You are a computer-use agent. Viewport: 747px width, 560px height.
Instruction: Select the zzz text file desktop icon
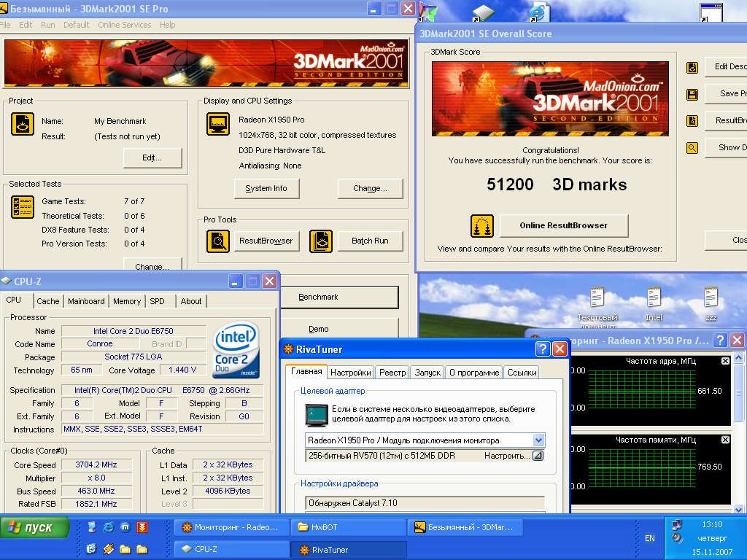coord(711,304)
